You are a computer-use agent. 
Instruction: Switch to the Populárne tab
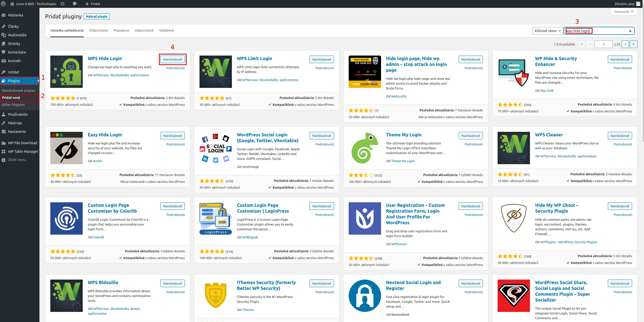(121, 30)
